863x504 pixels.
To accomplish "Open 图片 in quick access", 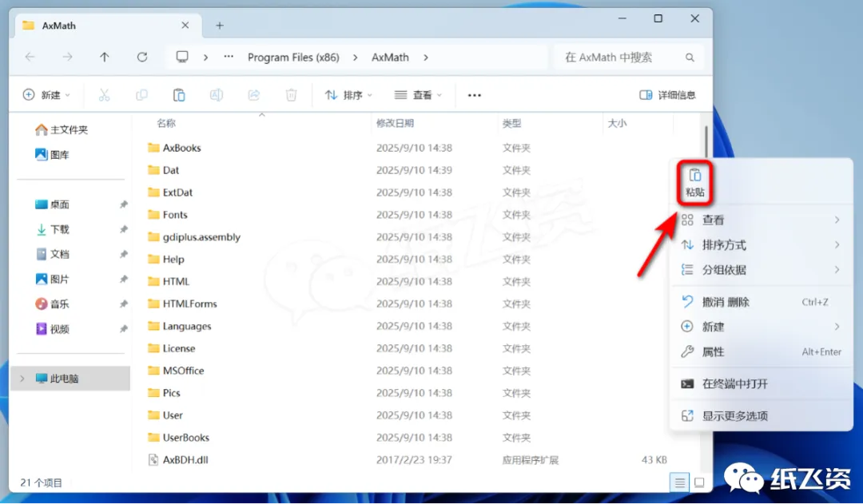I will 52,280.
